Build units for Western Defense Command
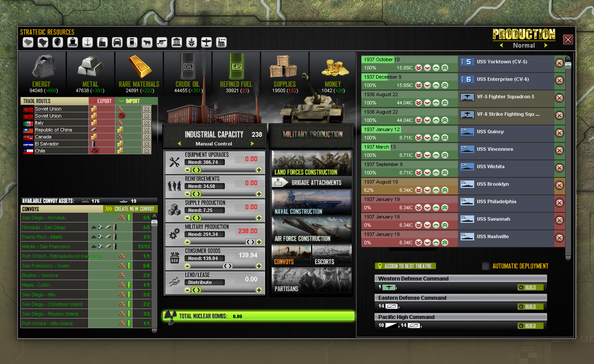Screen dimensions: 594x364 point(530,288)
